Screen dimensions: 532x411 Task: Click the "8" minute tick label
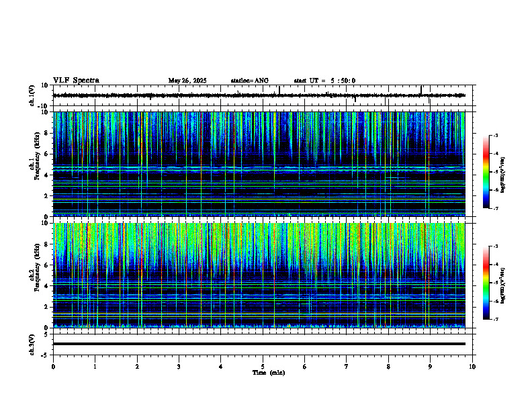point(388,367)
